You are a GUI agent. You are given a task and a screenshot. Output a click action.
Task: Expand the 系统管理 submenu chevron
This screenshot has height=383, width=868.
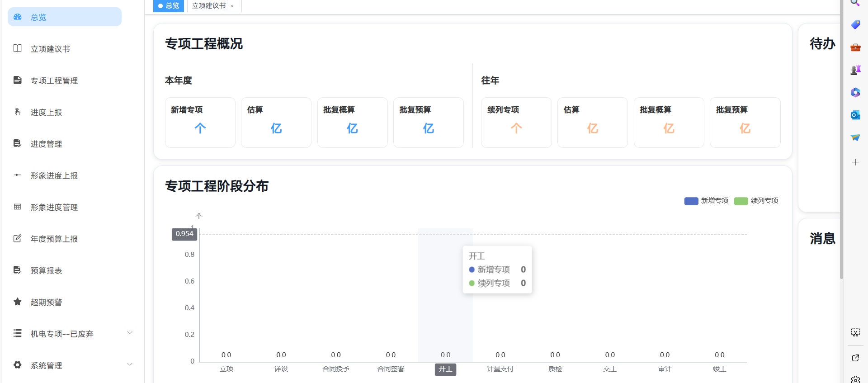pyautogui.click(x=130, y=364)
